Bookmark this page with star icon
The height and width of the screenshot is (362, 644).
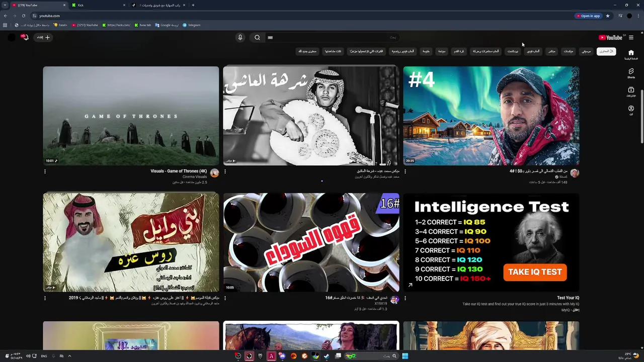pyautogui.click(x=607, y=16)
